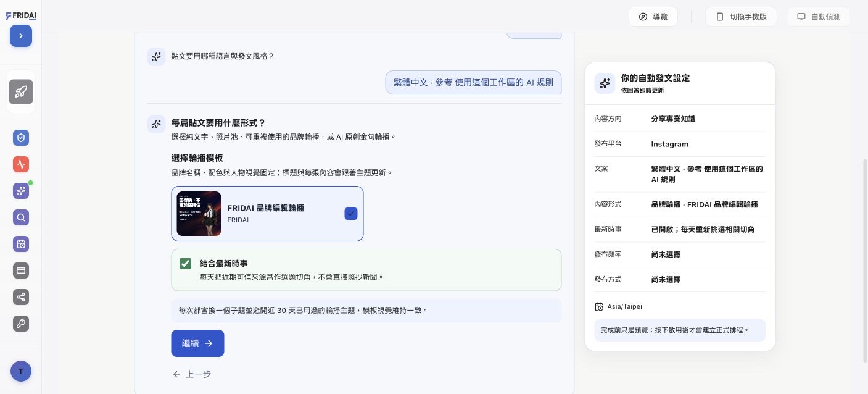Screen dimensions: 868x394
Task: Click the 內容形式 value 品牌輪播 · FRIDAI 品牌編輯輪播
Action: [705, 204]
